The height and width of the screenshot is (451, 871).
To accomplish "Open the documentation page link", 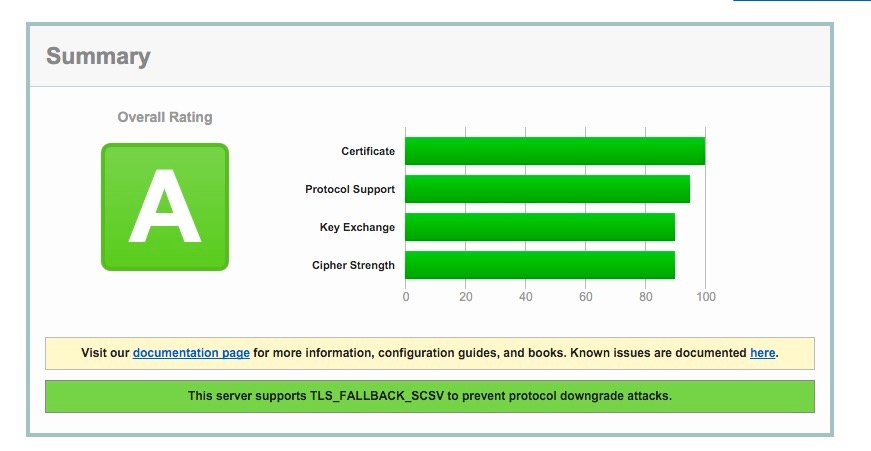I will point(191,353).
